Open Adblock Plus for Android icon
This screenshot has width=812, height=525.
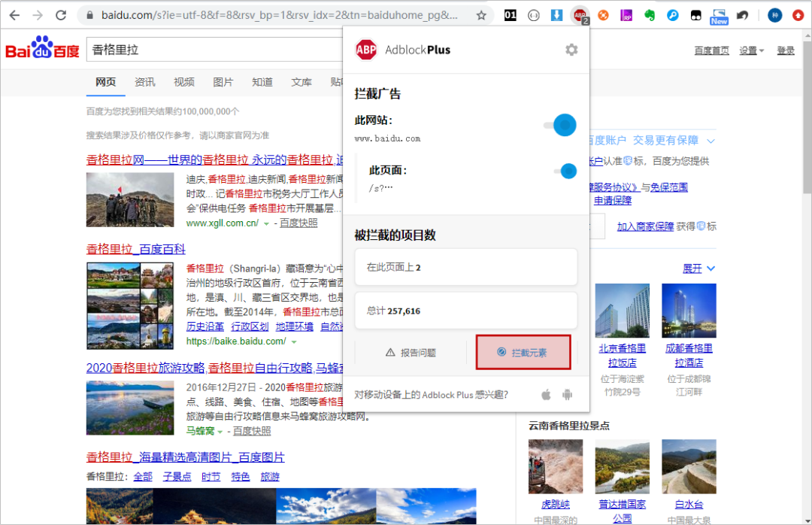[x=567, y=395]
